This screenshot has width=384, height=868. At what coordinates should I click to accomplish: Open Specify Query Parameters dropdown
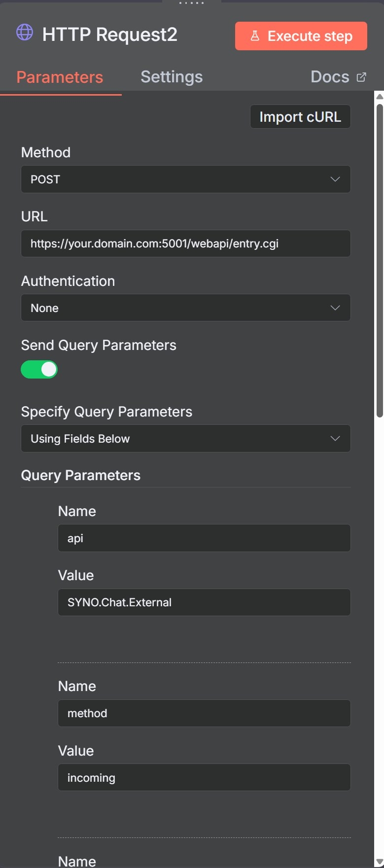coord(185,439)
